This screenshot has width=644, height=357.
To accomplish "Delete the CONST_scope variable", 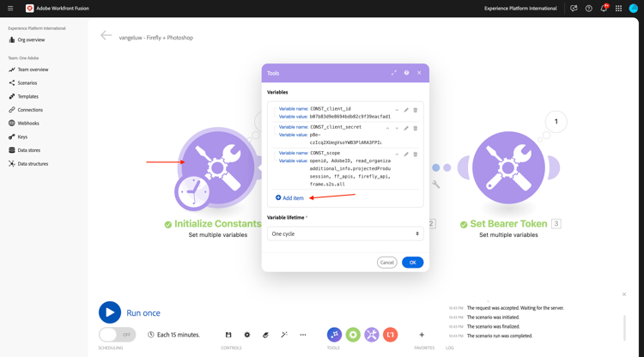I will click(x=416, y=154).
